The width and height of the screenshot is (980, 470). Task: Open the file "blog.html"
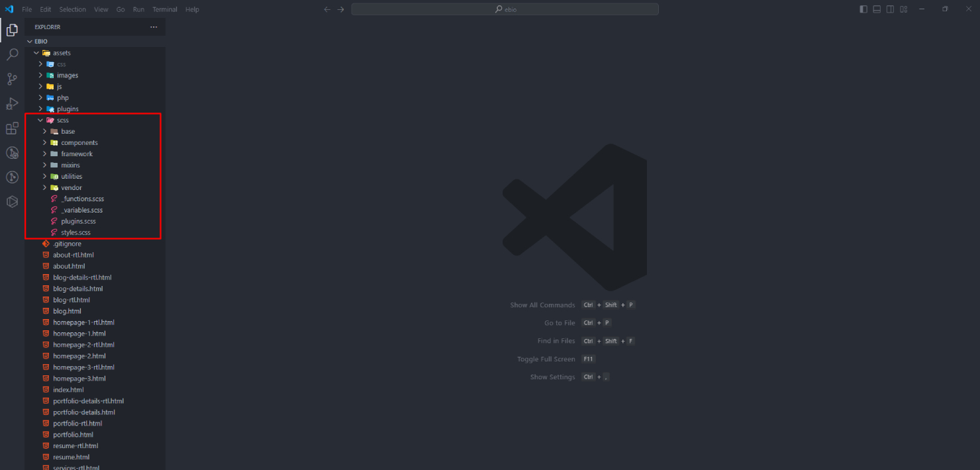67,311
